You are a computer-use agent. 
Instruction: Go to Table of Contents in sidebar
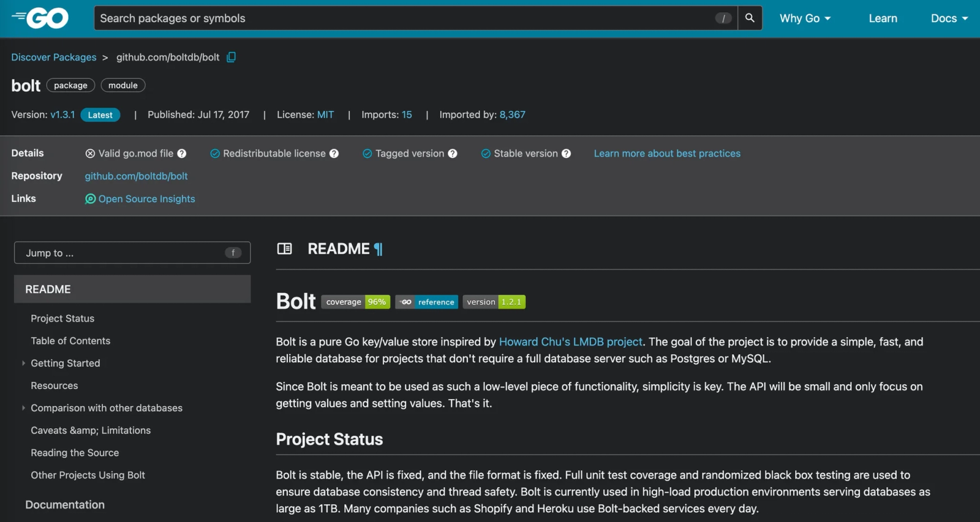70,341
